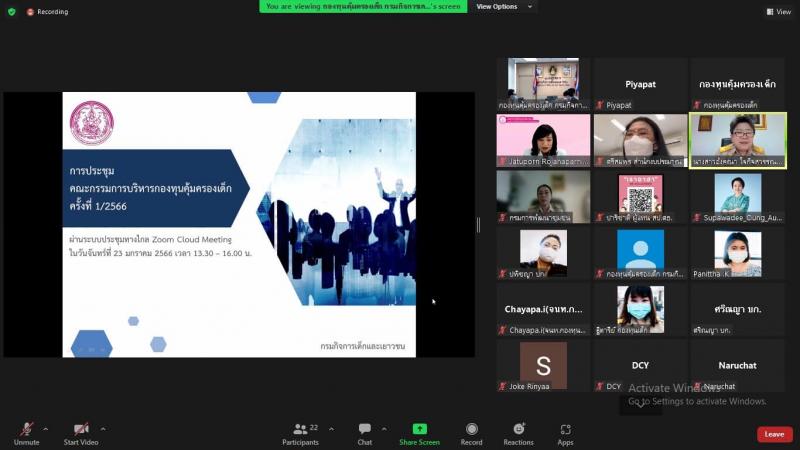Click the divider handle beside shared screen
Screen dimensions: 800x450
coord(478,224)
